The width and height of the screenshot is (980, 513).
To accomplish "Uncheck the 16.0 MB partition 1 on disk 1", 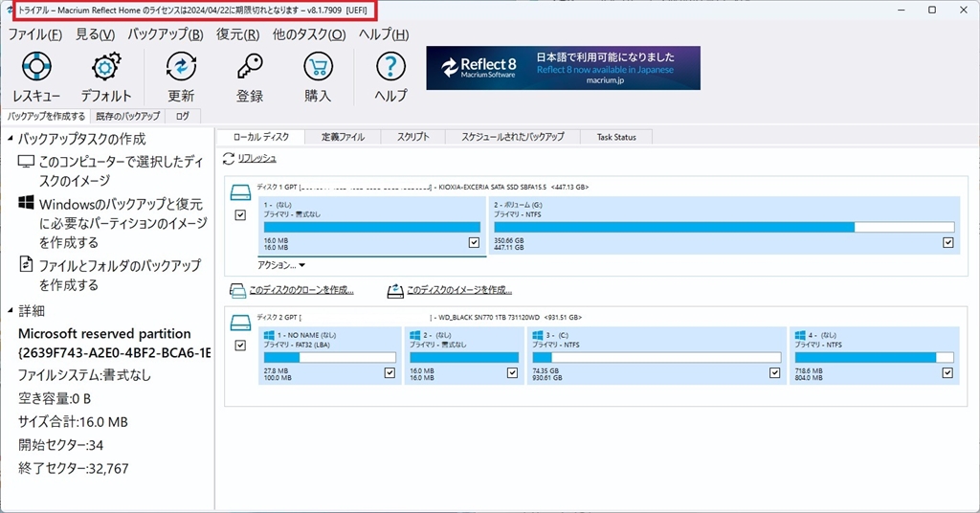I will coord(474,242).
